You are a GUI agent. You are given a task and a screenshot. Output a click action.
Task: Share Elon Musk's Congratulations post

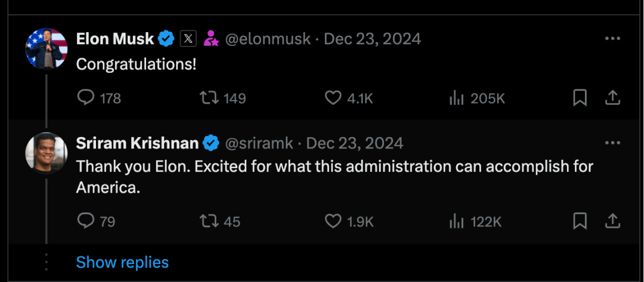612,98
